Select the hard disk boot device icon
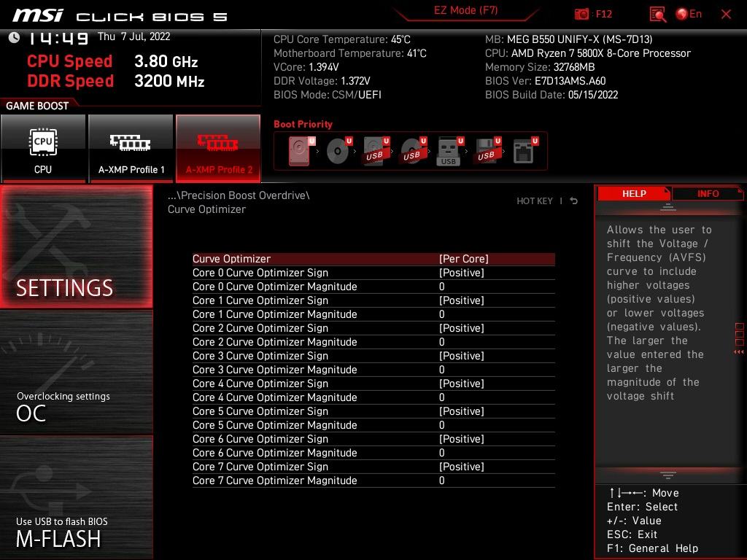The image size is (747, 560). (x=301, y=151)
